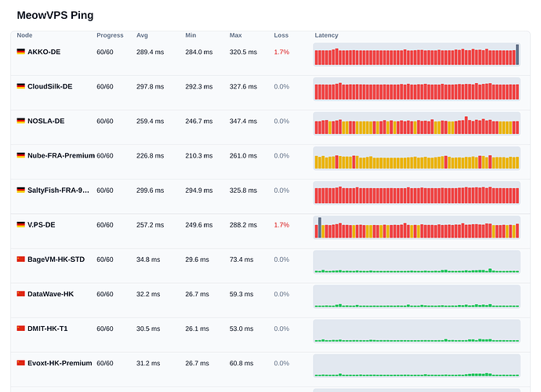
Task: Click the 259.4 ms average value
Action: point(150,121)
